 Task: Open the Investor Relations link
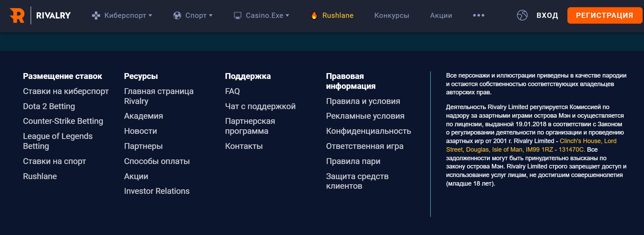157,191
